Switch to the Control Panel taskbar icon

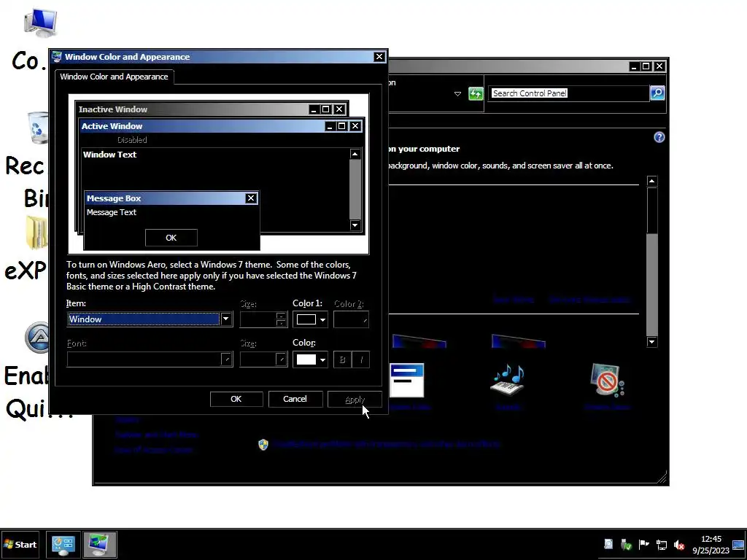pyautogui.click(x=63, y=544)
